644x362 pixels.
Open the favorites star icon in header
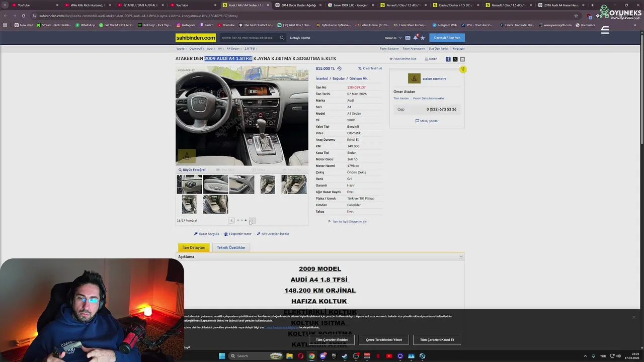pyautogui.click(x=423, y=38)
